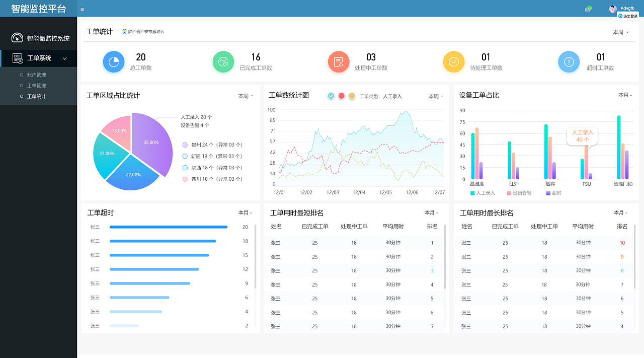Toggle the hamburger menu icon in header
The image size is (644, 358).
pyautogui.click(x=83, y=9)
